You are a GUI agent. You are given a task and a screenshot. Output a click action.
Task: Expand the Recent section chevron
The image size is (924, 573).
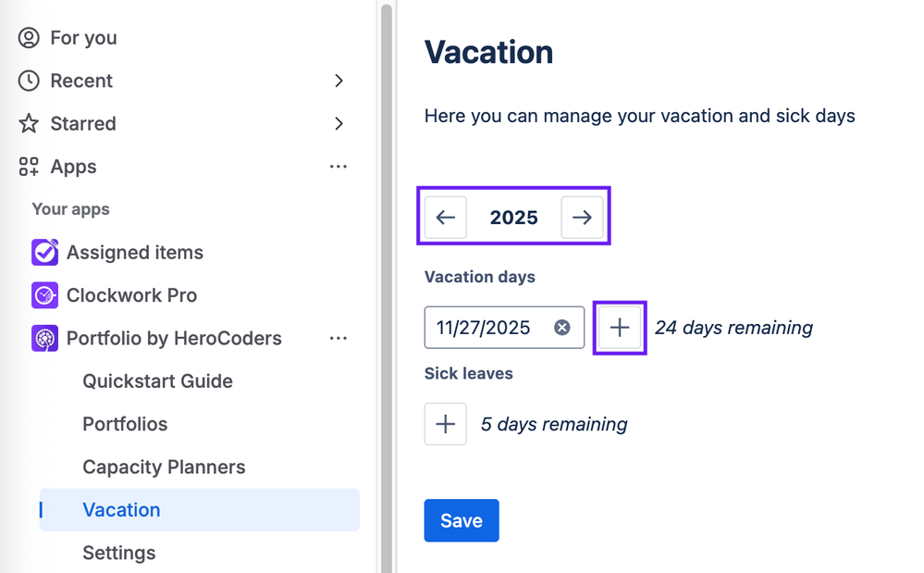point(339,81)
